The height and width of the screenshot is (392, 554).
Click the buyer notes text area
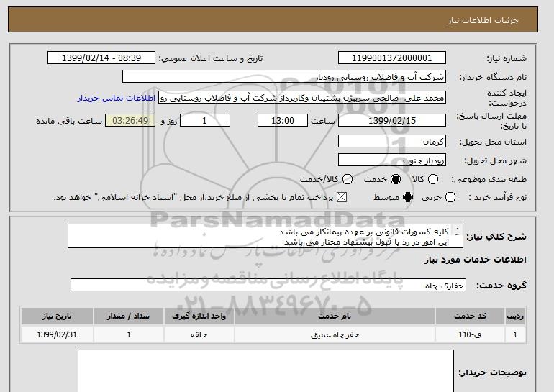pos(265,371)
